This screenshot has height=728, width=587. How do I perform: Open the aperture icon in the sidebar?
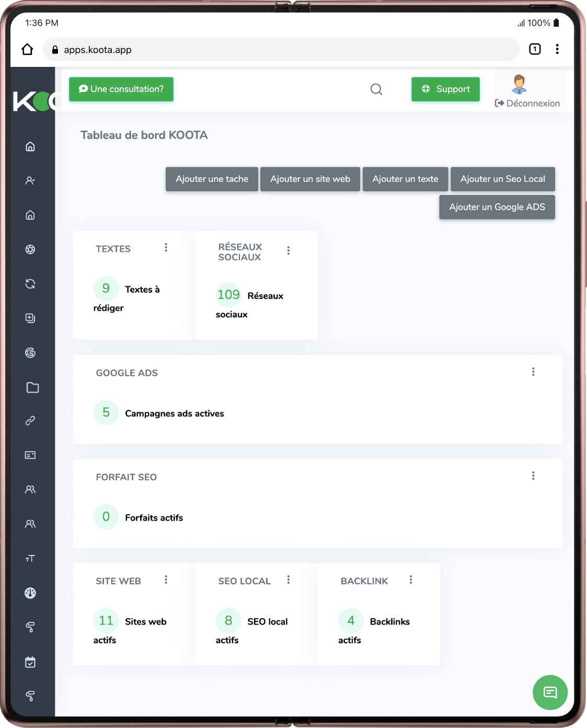[30, 249]
